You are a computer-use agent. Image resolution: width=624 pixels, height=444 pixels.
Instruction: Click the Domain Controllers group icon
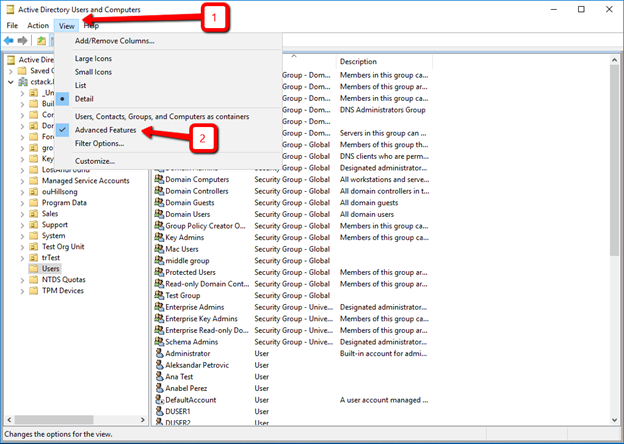point(159,191)
